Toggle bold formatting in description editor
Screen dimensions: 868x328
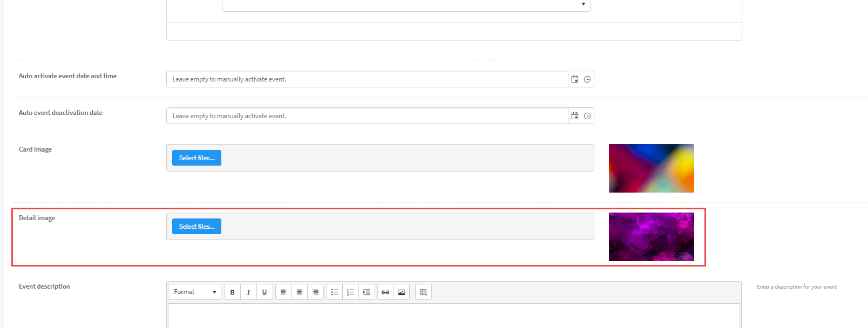pos(233,292)
